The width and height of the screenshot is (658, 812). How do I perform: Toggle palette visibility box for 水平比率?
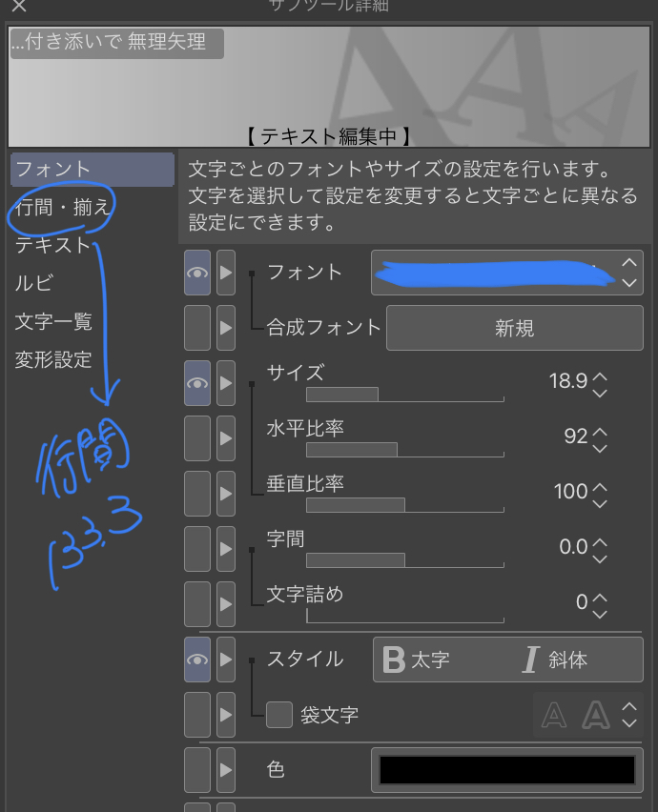click(197, 438)
